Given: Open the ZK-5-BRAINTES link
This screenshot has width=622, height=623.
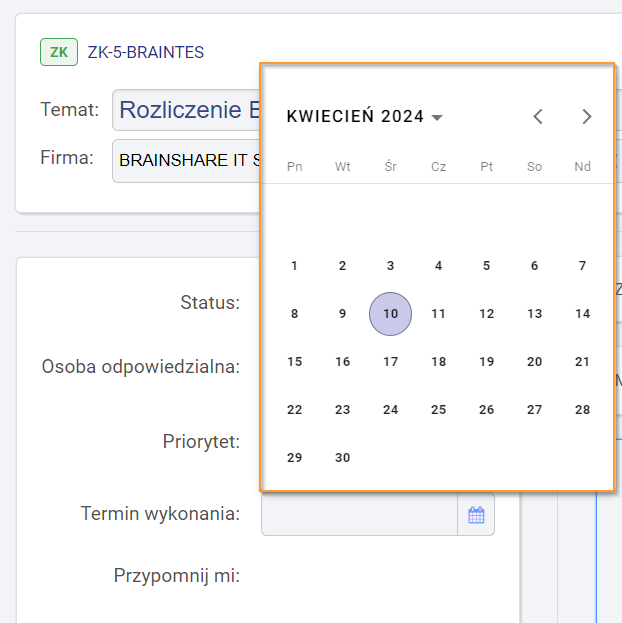Looking at the screenshot, I should pyautogui.click(x=145, y=52).
